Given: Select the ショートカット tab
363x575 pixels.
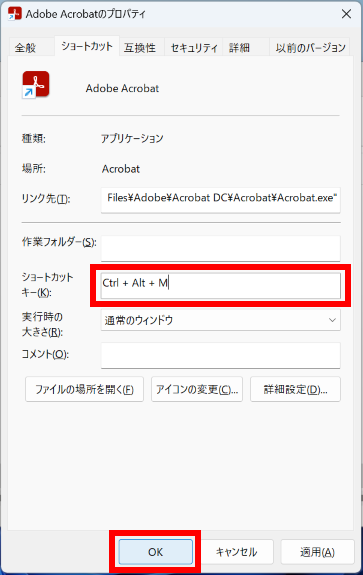Looking at the screenshot, I should [87, 46].
